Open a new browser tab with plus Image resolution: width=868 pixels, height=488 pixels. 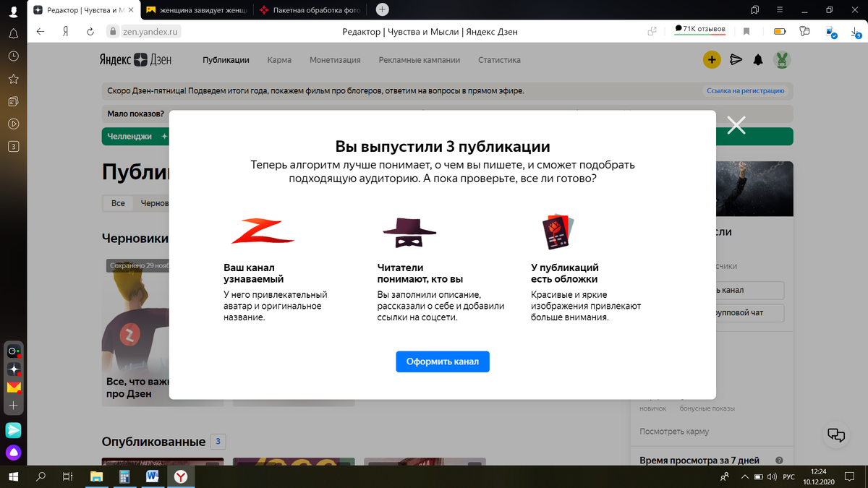383,9
